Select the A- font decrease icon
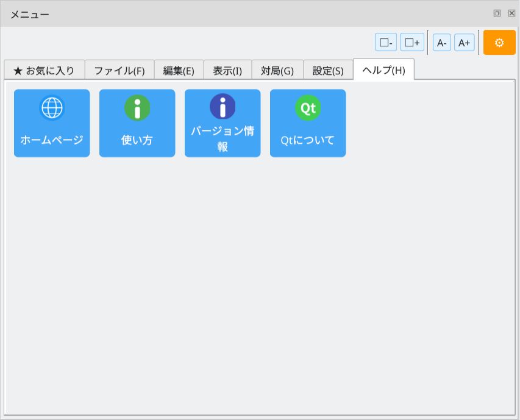Screen dimensions: 520x420 click(x=441, y=42)
